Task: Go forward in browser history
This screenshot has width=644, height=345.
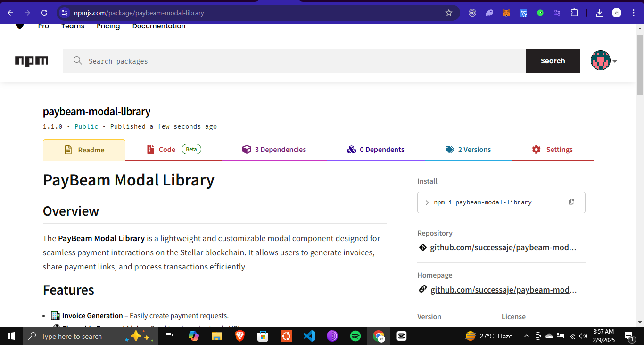Action: 27,13
